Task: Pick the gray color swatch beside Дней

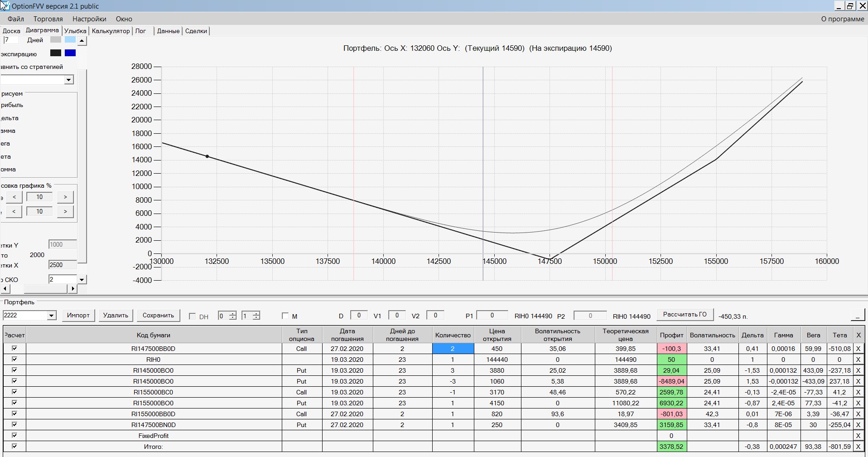Action: coord(56,40)
